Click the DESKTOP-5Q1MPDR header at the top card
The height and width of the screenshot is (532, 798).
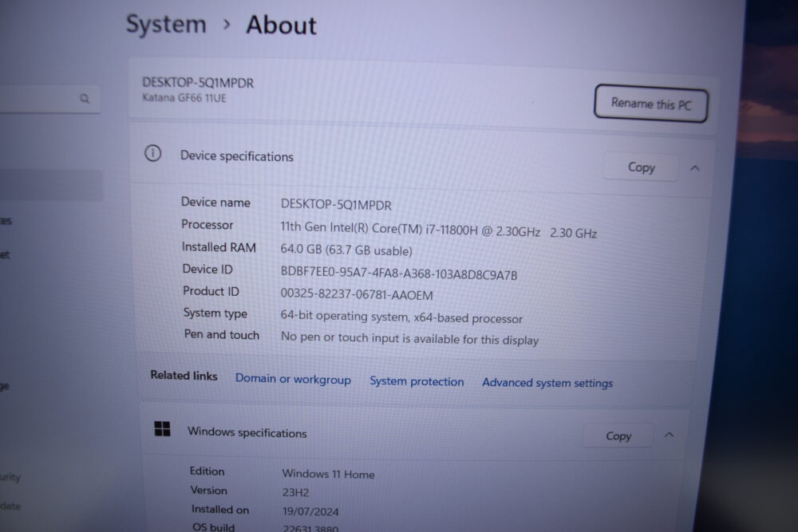coord(198,82)
